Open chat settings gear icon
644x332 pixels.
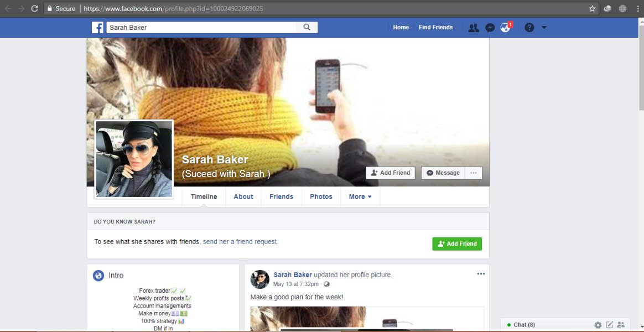point(598,325)
